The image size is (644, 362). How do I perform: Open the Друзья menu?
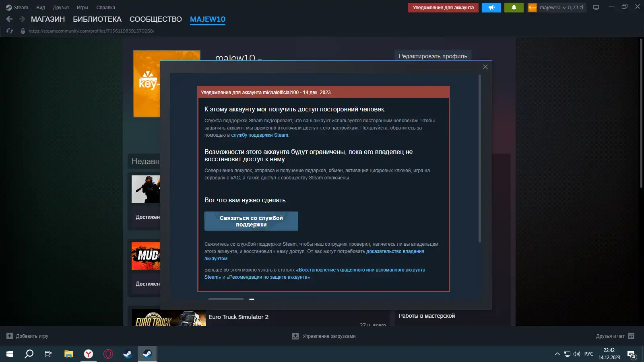[61, 8]
